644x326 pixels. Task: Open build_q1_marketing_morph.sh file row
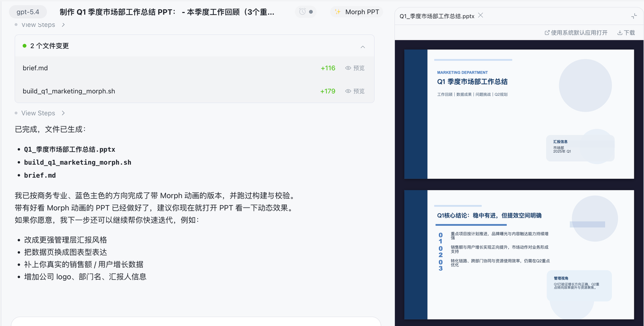[195, 91]
